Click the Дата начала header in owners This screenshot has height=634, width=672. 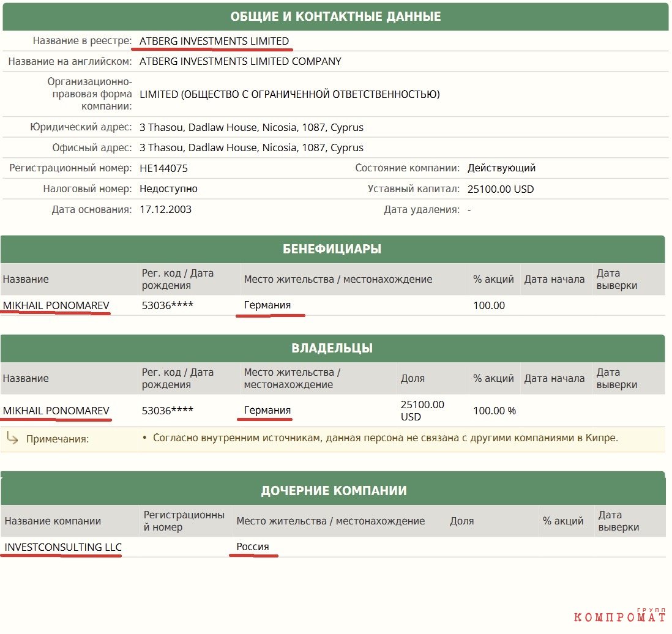(x=554, y=379)
